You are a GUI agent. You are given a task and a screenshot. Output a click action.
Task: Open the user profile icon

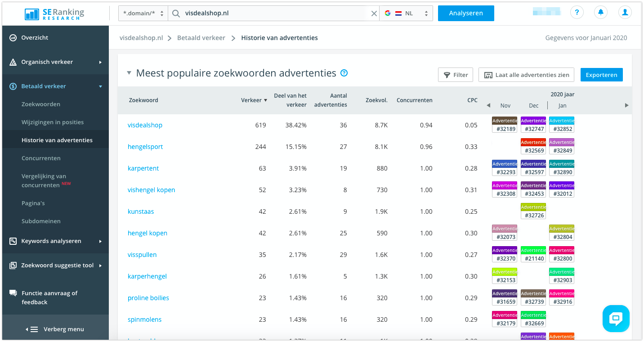pyautogui.click(x=625, y=13)
